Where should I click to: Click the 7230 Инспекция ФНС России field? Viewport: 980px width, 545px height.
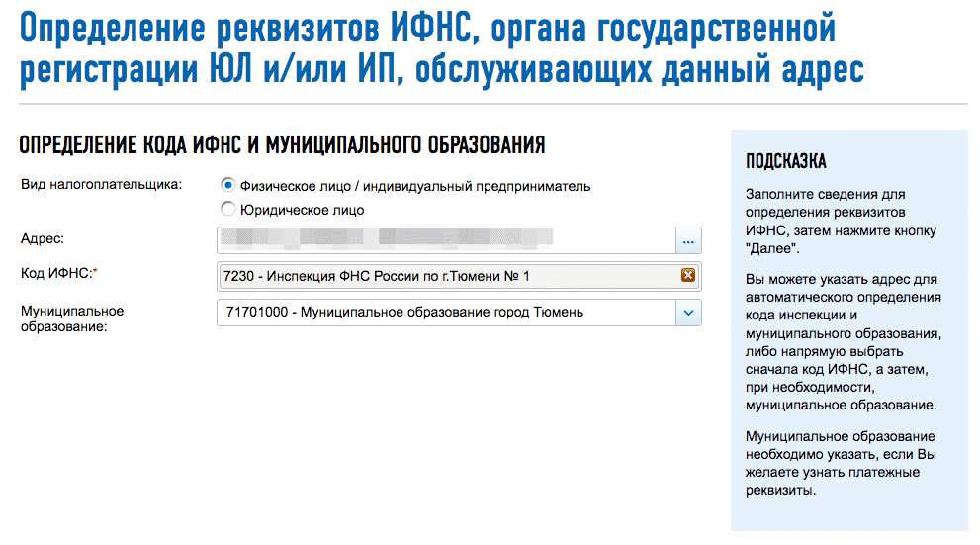[x=445, y=276]
